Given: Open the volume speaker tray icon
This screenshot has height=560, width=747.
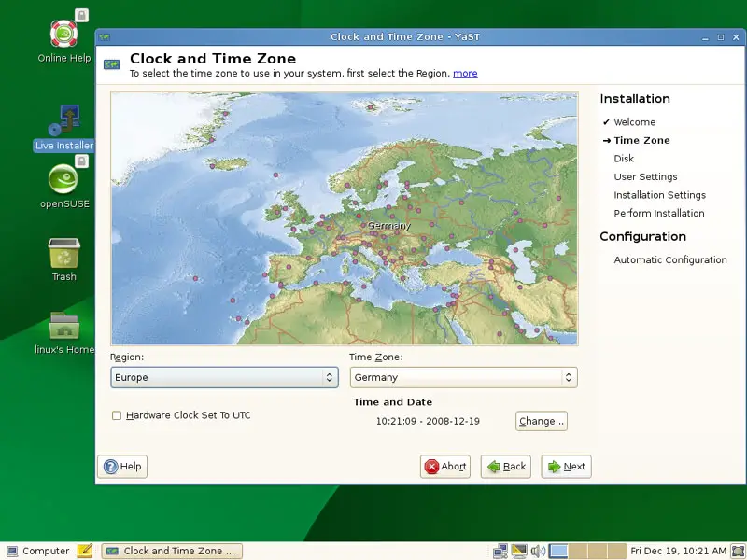Looking at the screenshot, I should tap(538, 551).
